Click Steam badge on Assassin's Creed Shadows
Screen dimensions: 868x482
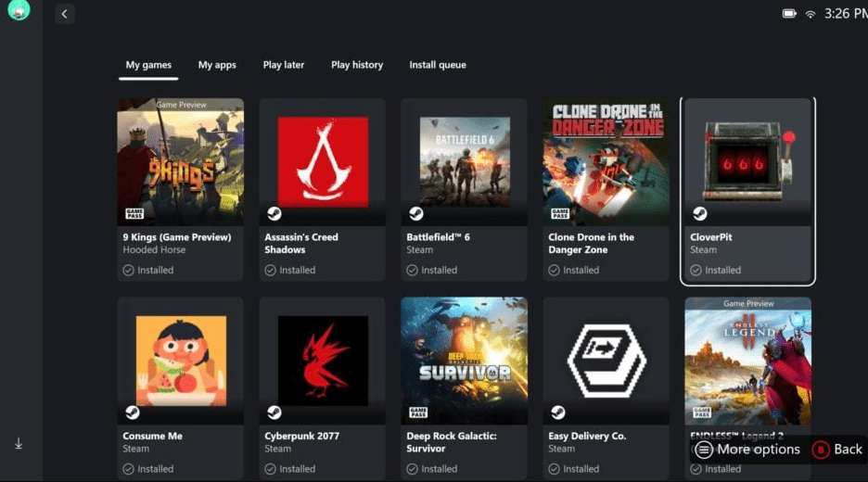point(274,213)
